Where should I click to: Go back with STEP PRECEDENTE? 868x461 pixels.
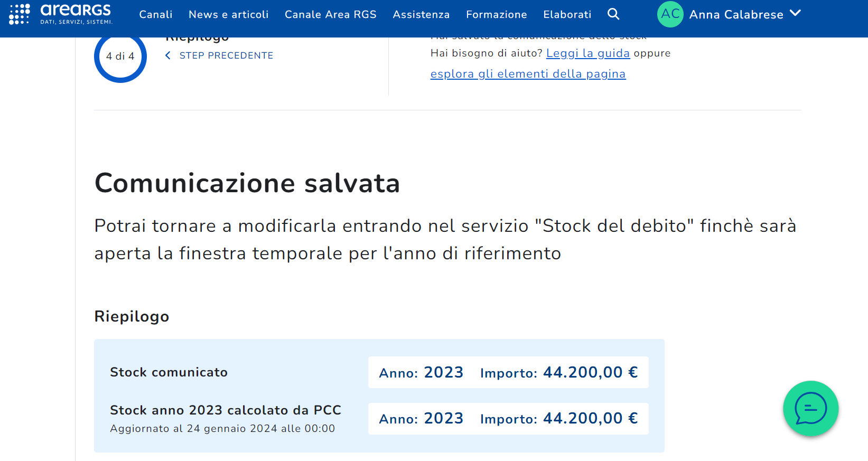[x=226, y=55]
